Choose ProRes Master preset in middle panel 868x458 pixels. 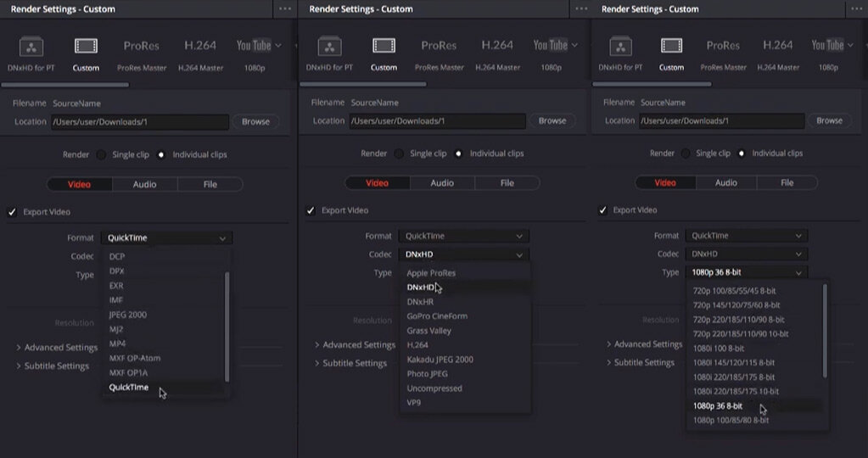pos(439,53)
